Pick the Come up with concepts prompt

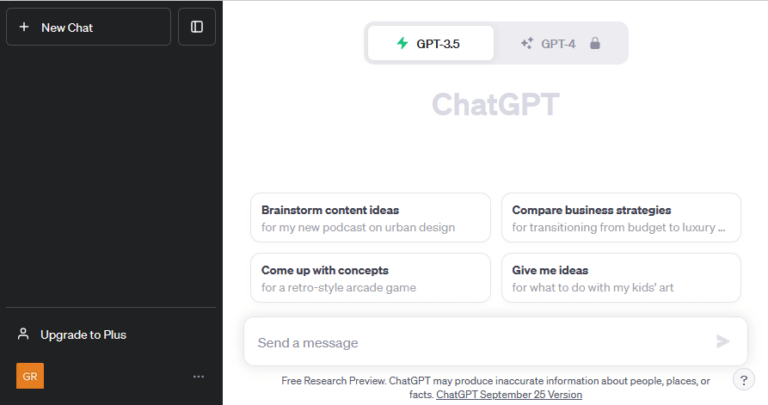point(370,278)
